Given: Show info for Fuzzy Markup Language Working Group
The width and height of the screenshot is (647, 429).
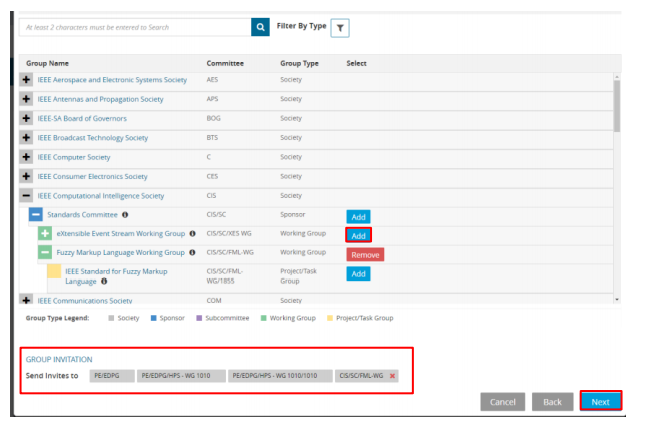Looking at the screenshot, I should [x=192, y=252].
